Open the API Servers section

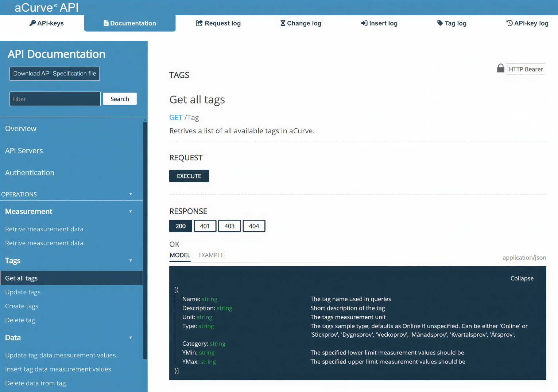point(24,151)
